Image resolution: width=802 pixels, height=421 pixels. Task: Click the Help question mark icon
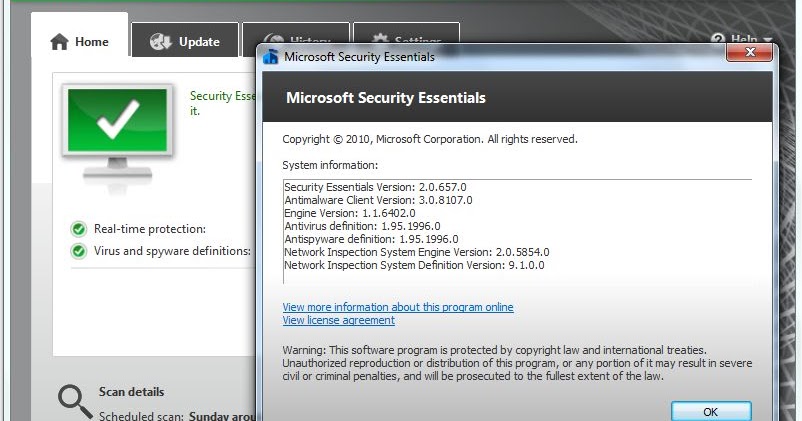point(718,40)
